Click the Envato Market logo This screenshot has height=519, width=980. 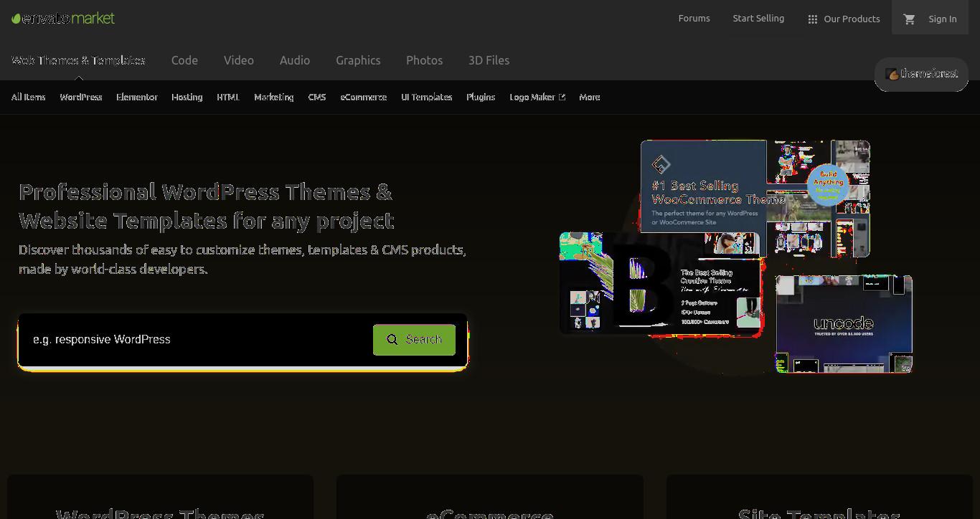[x=63, y=19]
